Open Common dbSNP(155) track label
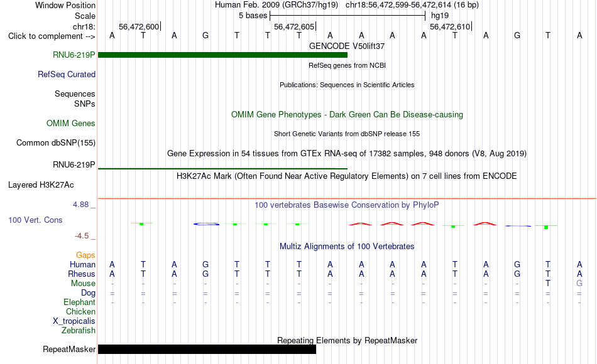Screen dimensions: 597x364 pyautogui.click(x=56, y=142)
